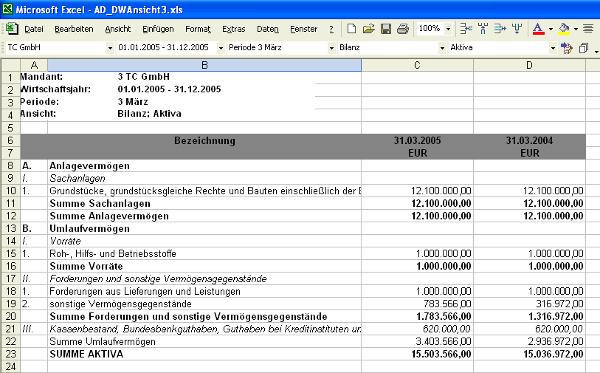Screen dimensions: 600x373
Task: Open the Fenster menu
Action: pyautogui.click(x=304, y=29)
